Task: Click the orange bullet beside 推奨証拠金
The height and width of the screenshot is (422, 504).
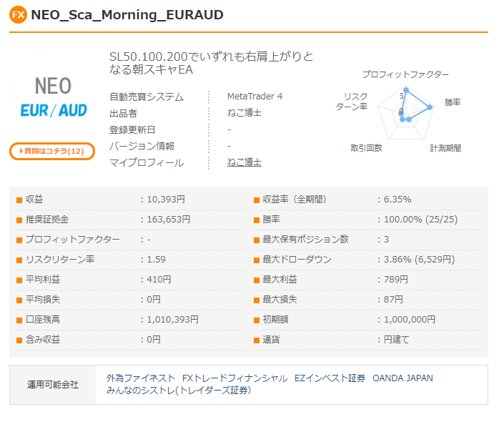Action: point(19,220)
